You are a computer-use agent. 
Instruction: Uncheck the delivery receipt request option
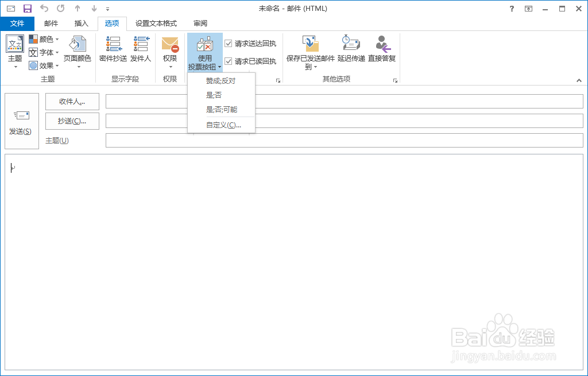coord(230,42)
